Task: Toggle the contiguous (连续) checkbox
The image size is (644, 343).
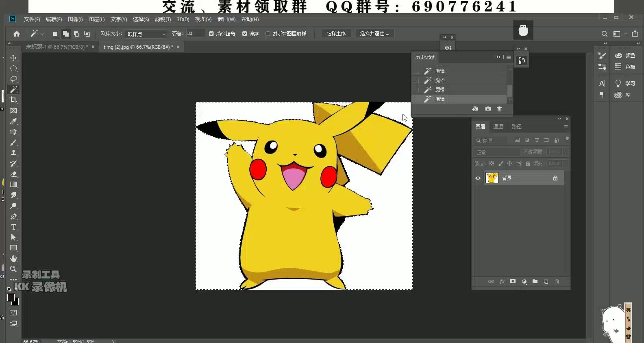Action: 245,34
